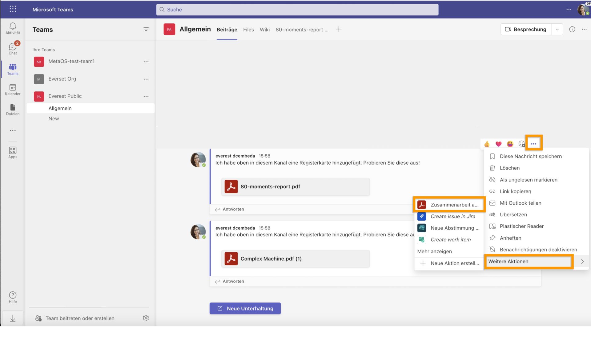Switch to Beiträge tab
The width and height of the screenshot is (591, 364).
point(227,30)
